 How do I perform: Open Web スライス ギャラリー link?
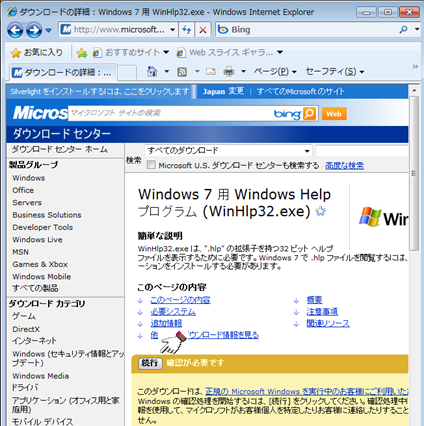[230, 52]
